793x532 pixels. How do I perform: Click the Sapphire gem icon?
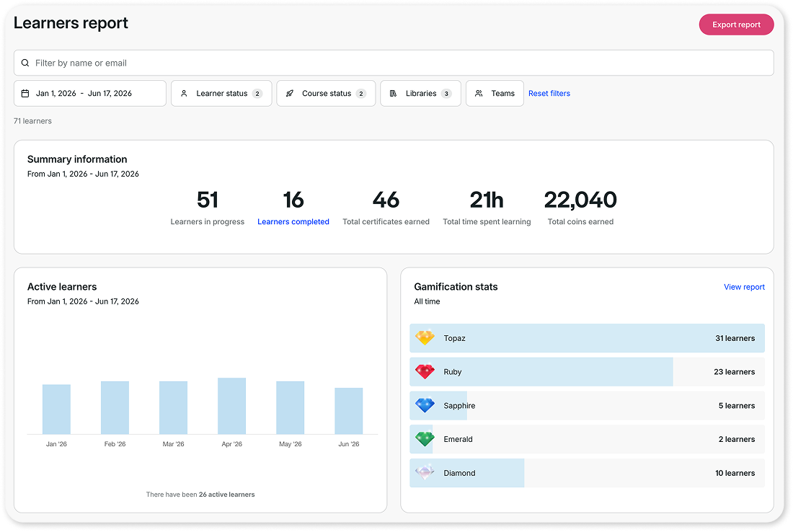(x=425, y=405)
